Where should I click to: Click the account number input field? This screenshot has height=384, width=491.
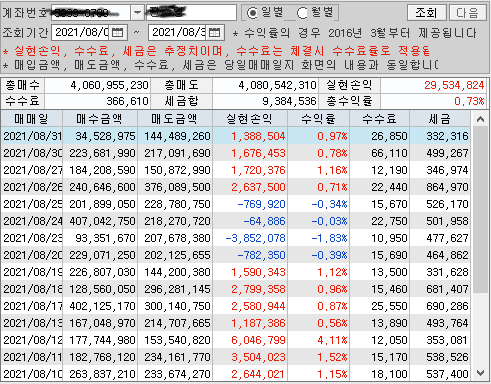(x=90, y=13)
